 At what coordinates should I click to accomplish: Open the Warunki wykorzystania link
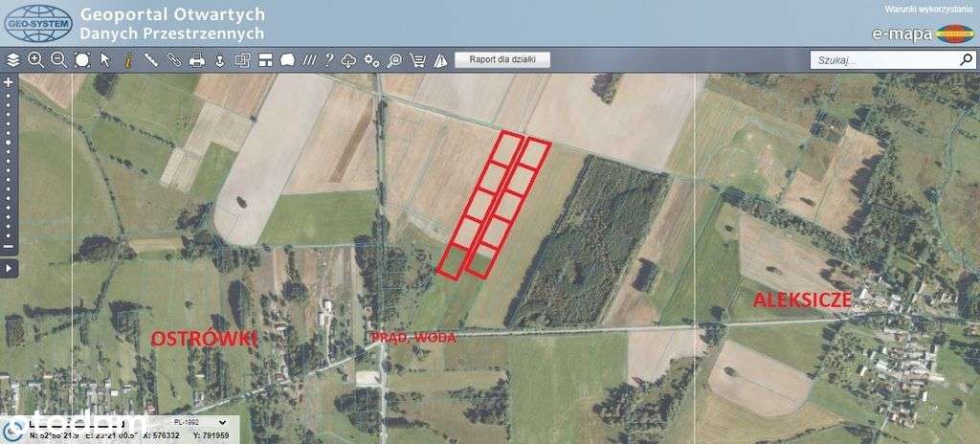930,10
